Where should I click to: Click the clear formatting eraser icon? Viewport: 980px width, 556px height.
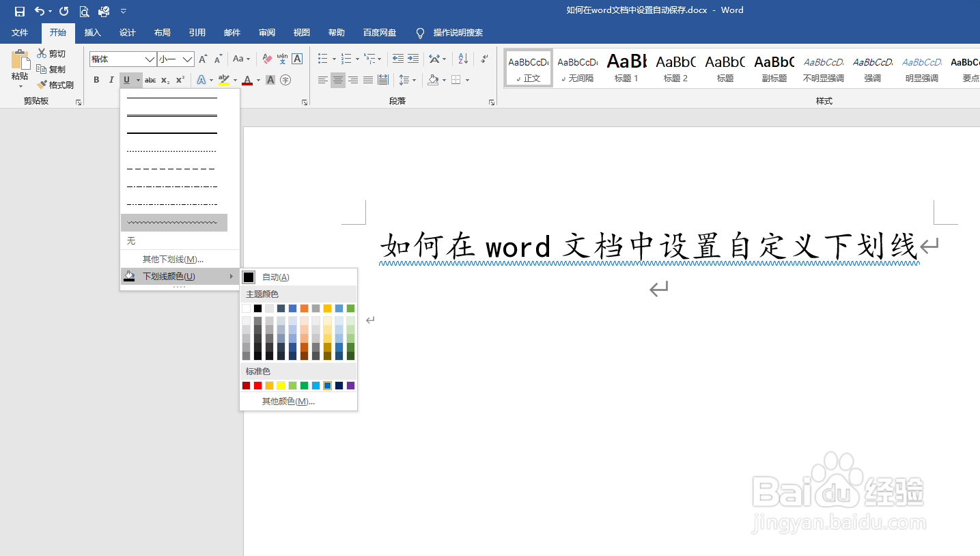pos(267,59)
